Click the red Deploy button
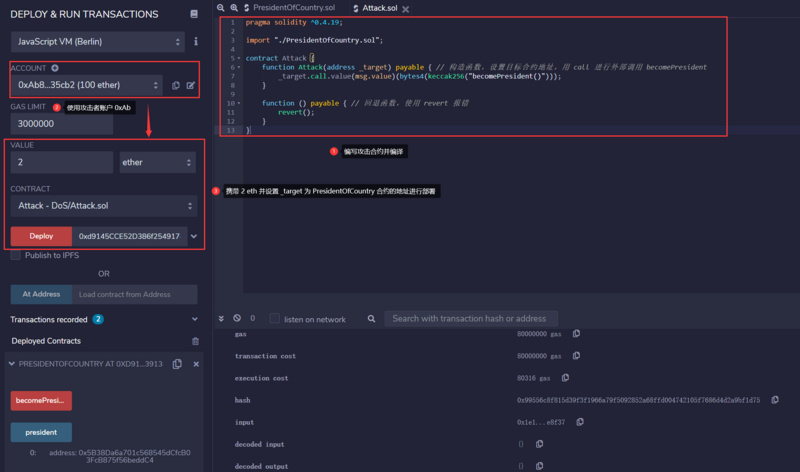Screen dimensions: 800x472 (x=41, y=236)
